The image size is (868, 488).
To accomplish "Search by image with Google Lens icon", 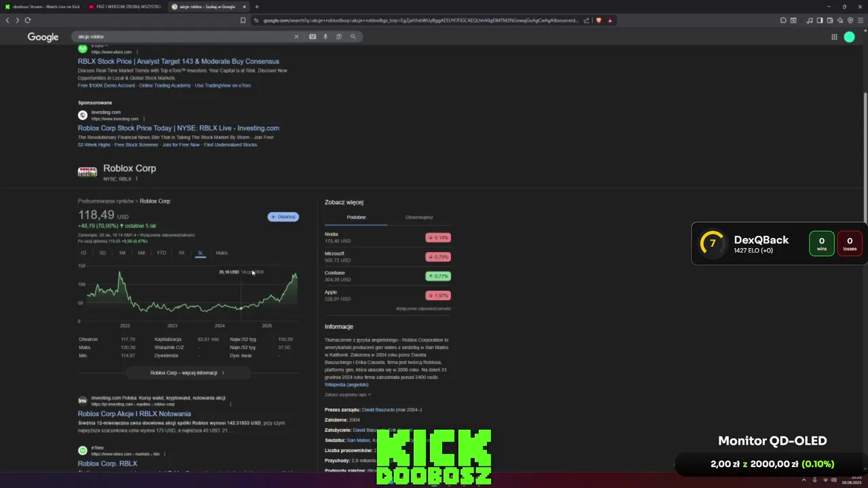I will [x=339, y=37].
